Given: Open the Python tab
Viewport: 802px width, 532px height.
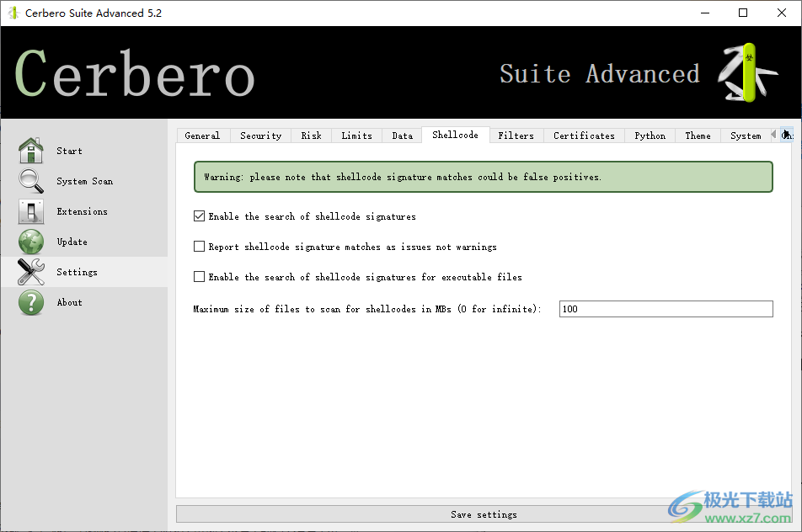Looking at the screenshot, I should (x=650, y=136).
